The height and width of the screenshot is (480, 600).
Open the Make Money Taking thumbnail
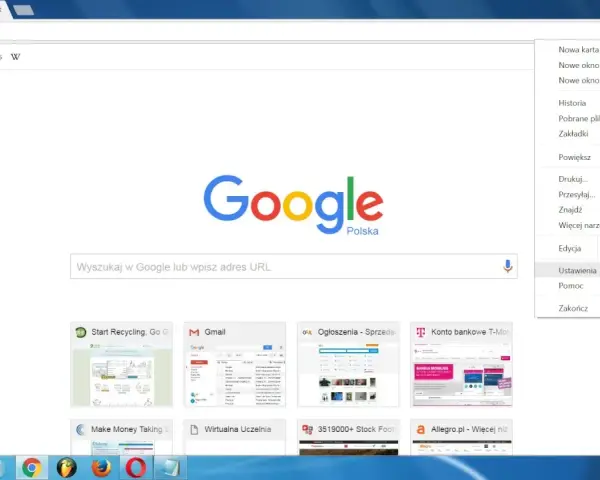pyautogui.click(x=122, y=447)
